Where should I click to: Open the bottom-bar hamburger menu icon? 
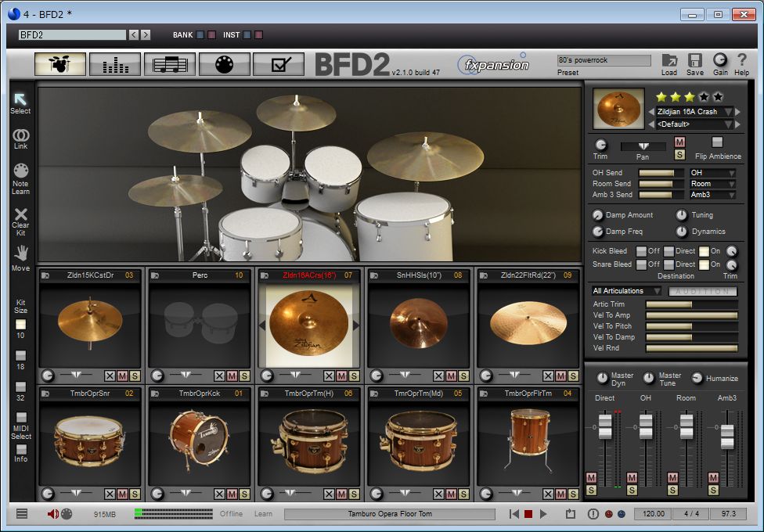click(x=21, y=513)
